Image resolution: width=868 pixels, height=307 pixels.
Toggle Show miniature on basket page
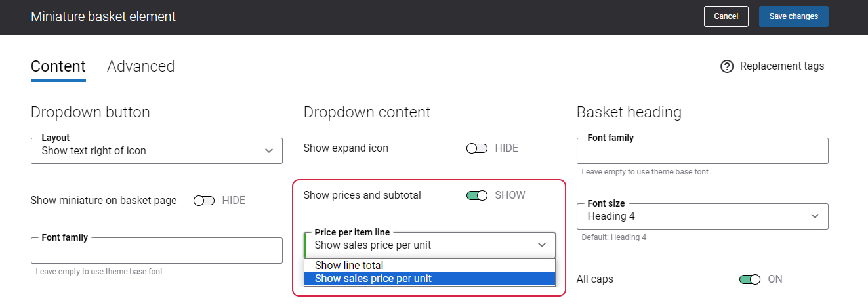(x=204, y=201)
